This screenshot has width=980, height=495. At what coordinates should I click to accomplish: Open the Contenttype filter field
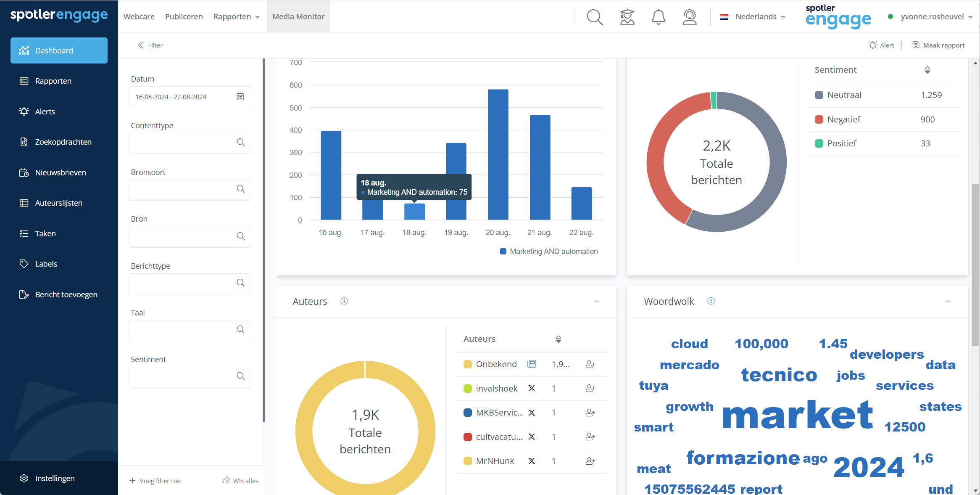190,143
